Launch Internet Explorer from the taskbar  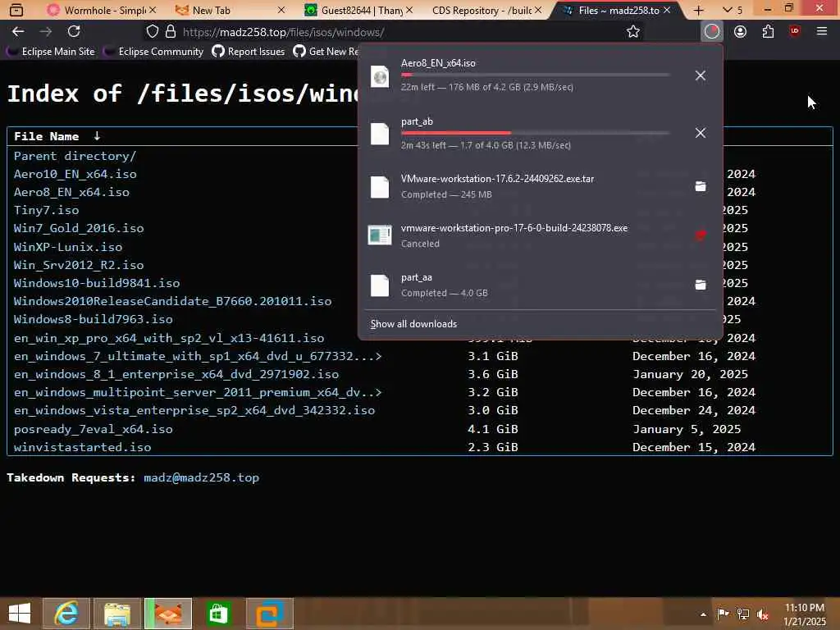(66, 614)
